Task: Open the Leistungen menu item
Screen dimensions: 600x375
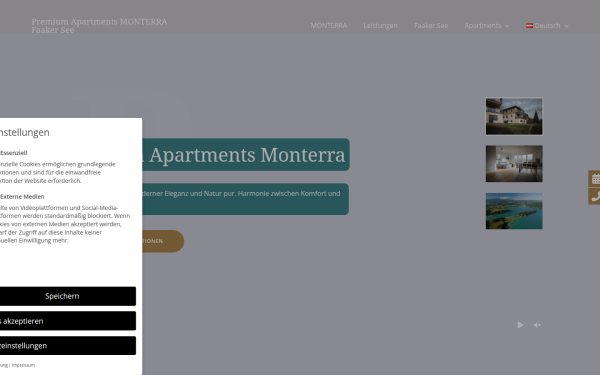Action: coord(380,26)
